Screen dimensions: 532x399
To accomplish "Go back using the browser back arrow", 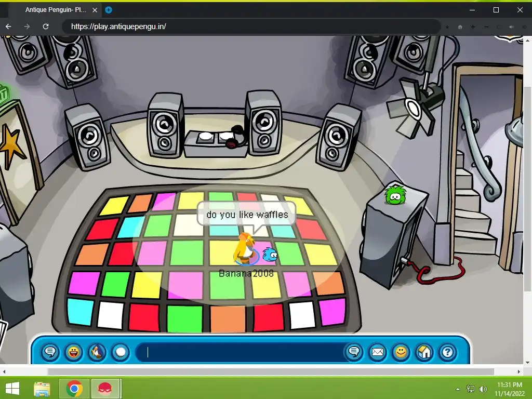I will click(x=8, y=26).
